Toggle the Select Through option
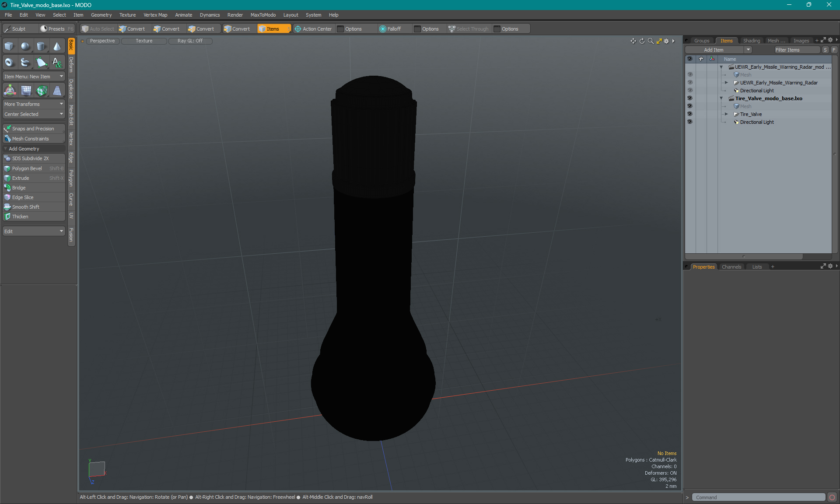This screenshot has height=504, width=840. click(469, 29)
